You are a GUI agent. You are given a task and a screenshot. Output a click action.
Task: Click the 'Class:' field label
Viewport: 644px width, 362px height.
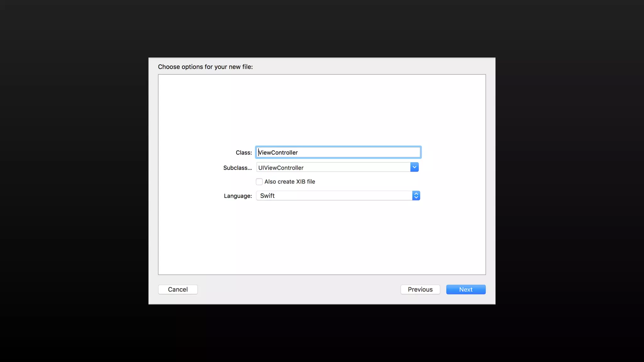(244, 153)
